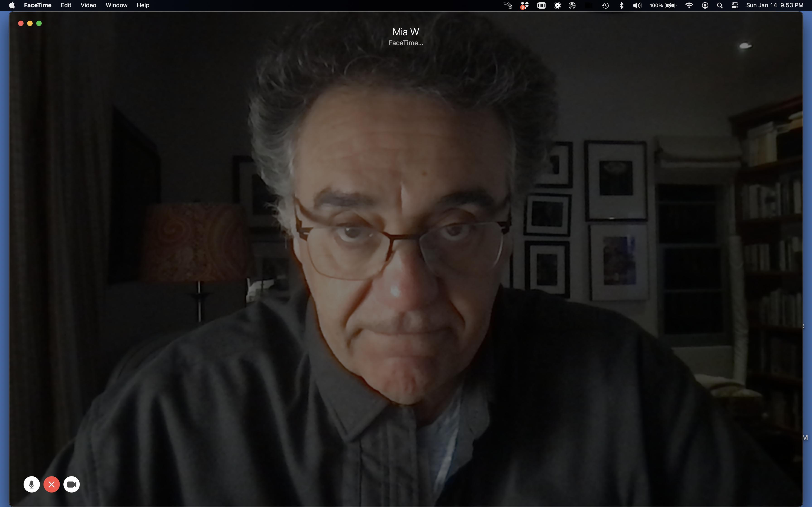
Task: Click the battery 100% indicator
Action: tap(663, 5)
